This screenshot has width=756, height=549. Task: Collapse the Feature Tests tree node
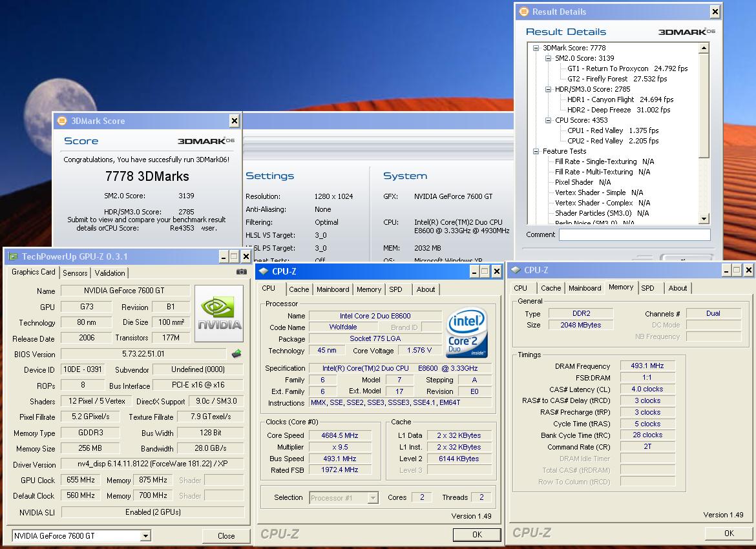click(536, 151)
